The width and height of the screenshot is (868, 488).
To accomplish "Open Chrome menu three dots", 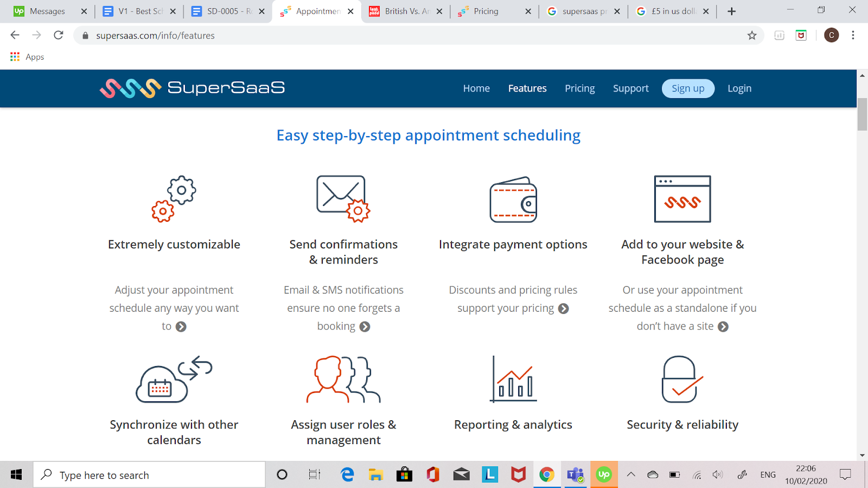I will click(853, 35).
